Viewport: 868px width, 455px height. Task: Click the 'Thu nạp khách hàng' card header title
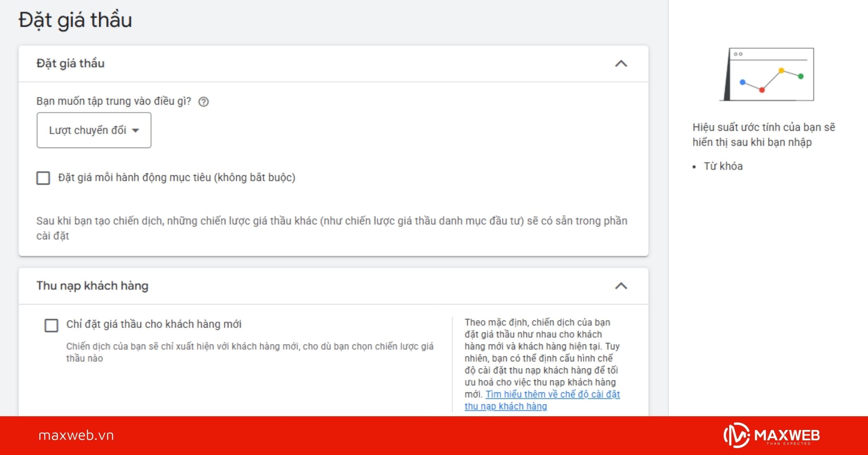[x=92, y=286]
